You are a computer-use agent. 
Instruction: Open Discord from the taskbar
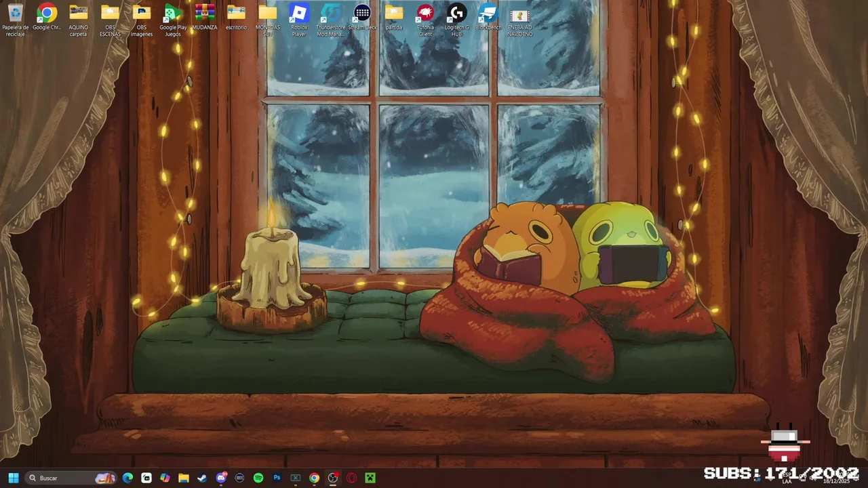[221, 478]
